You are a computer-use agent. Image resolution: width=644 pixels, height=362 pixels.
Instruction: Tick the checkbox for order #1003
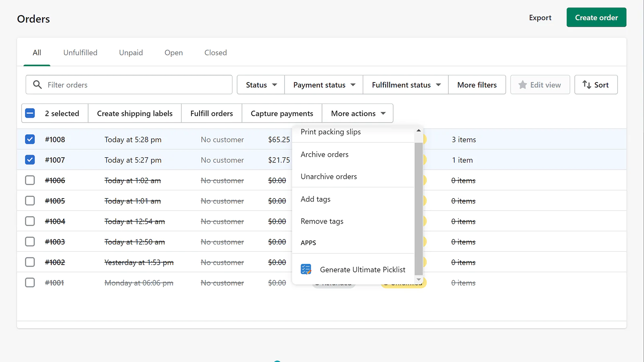(30, 242)
